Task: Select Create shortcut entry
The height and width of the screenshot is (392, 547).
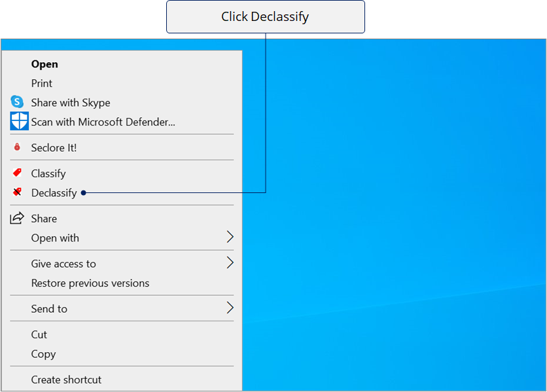Action: tap(122, 380)
